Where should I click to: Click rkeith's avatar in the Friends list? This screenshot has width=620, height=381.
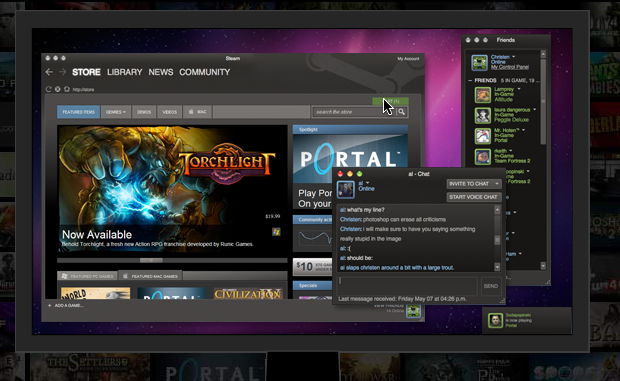pyautogui.click(x=483, y=157)
